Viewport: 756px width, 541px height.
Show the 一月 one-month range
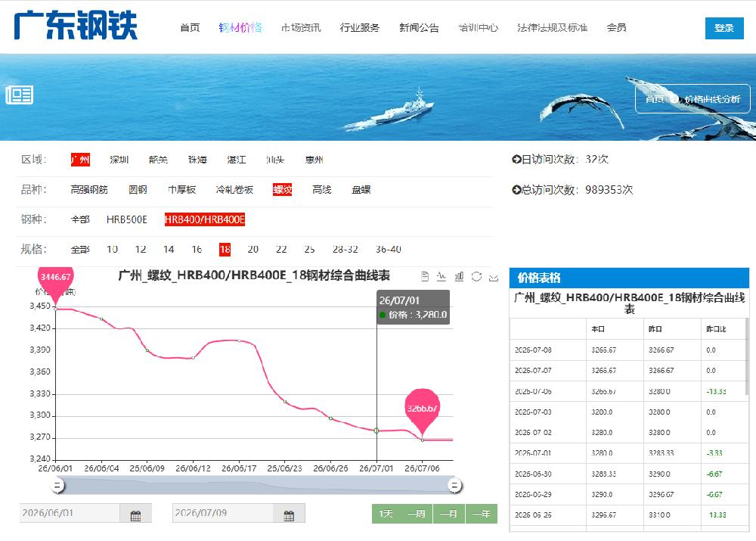449,514
